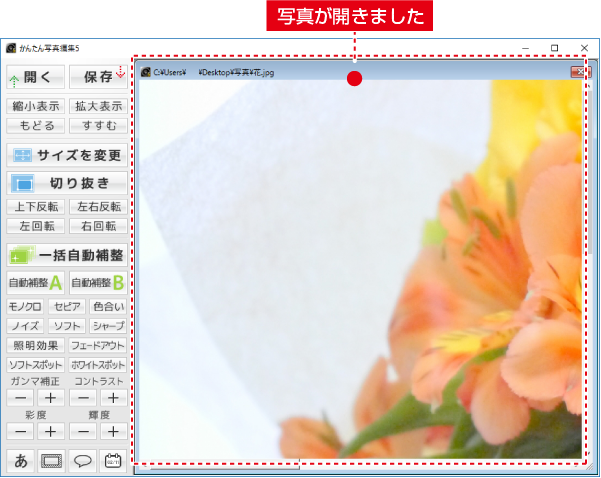Open the サイズを変更 resize tool
This screenshot has height=478, width=601.
pos(67,155)
